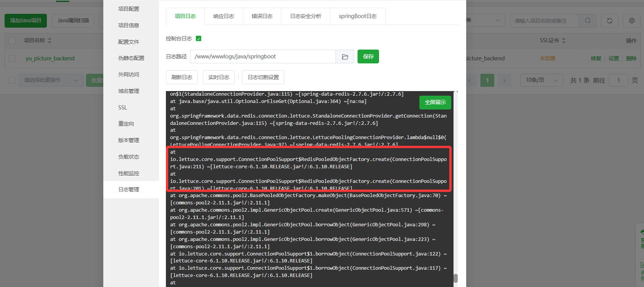Check the yu_picture_backend row checkbox
644x287 pixels.
[12, 58]
